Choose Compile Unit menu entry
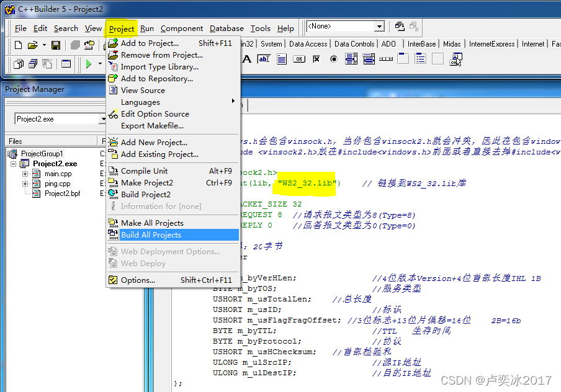Screen dimensions: 561x392 (173, 171)
